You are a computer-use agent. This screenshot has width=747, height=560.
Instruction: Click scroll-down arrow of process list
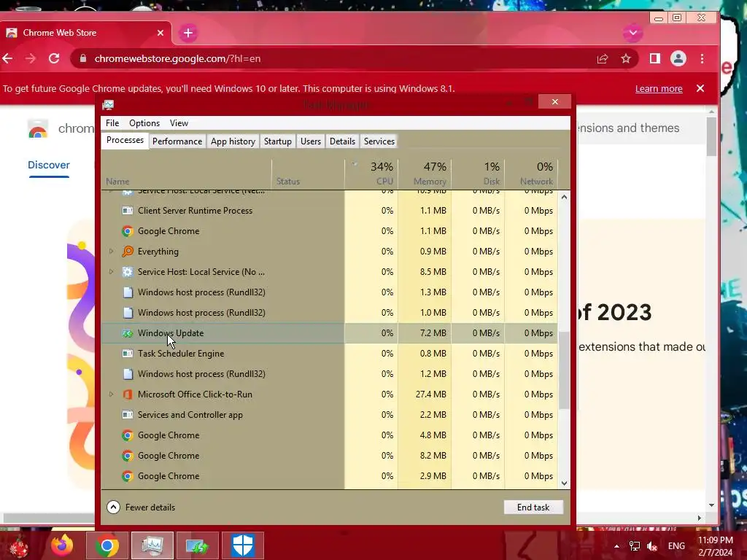coord(564,483)
